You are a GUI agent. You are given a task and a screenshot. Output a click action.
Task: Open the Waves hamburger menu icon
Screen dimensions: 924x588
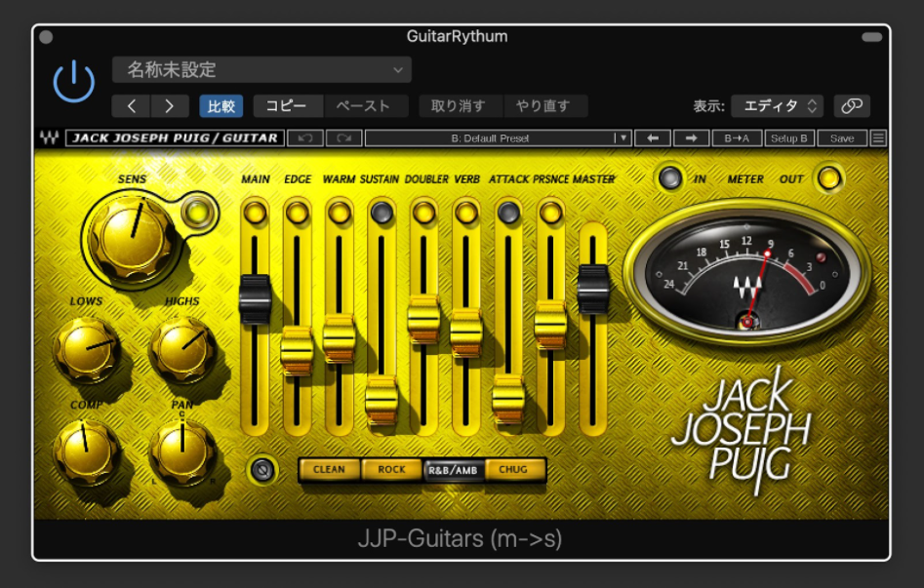coord(878,137)
